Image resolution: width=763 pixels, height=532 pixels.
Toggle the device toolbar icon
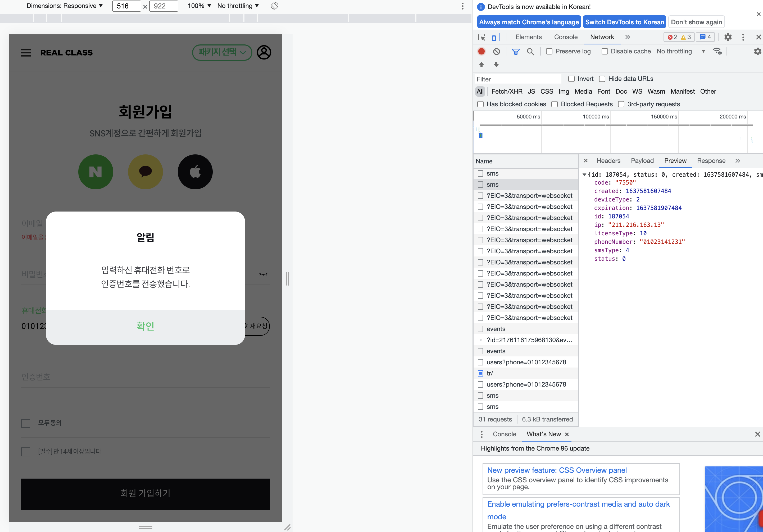point(496,37)
